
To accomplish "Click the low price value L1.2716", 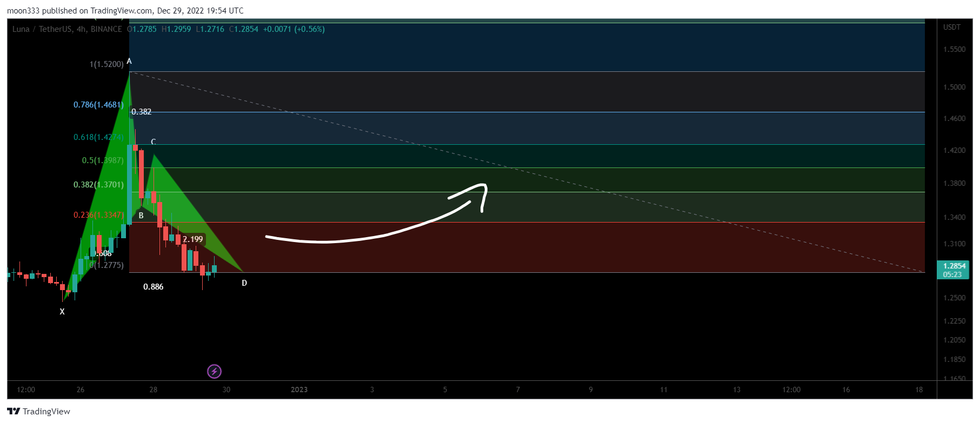I will pos(210,29).
